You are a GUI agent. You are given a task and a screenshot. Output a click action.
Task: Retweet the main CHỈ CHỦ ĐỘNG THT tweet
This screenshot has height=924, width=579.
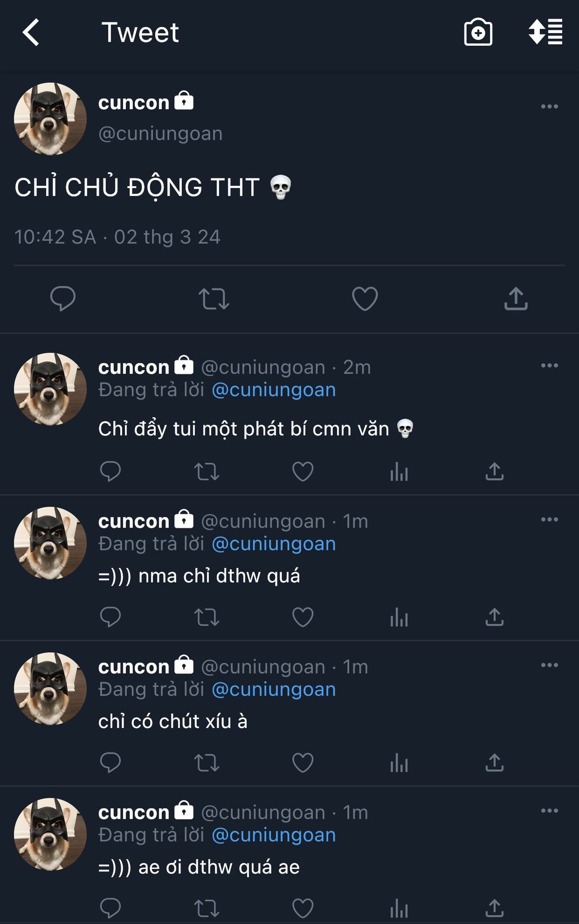214,298
